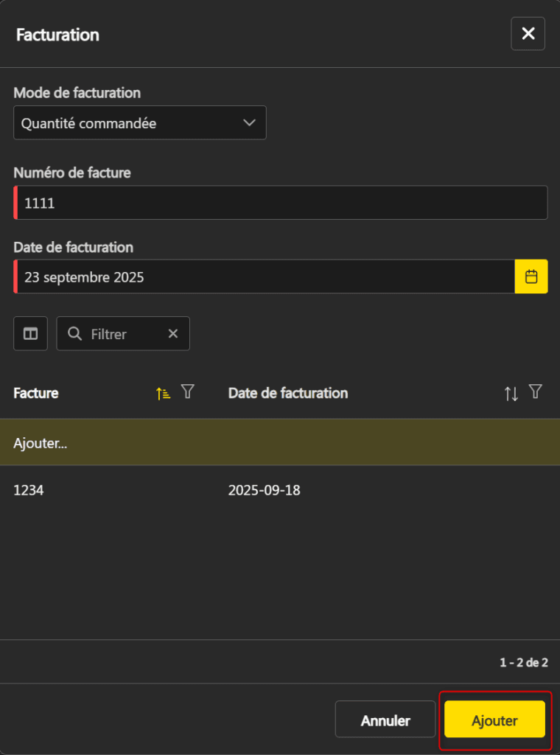Select invoice row 1234

coord(29,490)
